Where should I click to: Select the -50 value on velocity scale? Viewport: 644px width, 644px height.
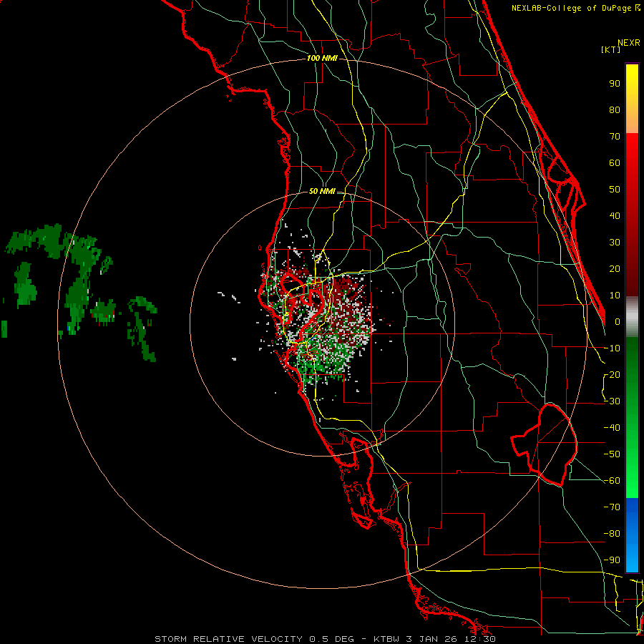[612, 454]
